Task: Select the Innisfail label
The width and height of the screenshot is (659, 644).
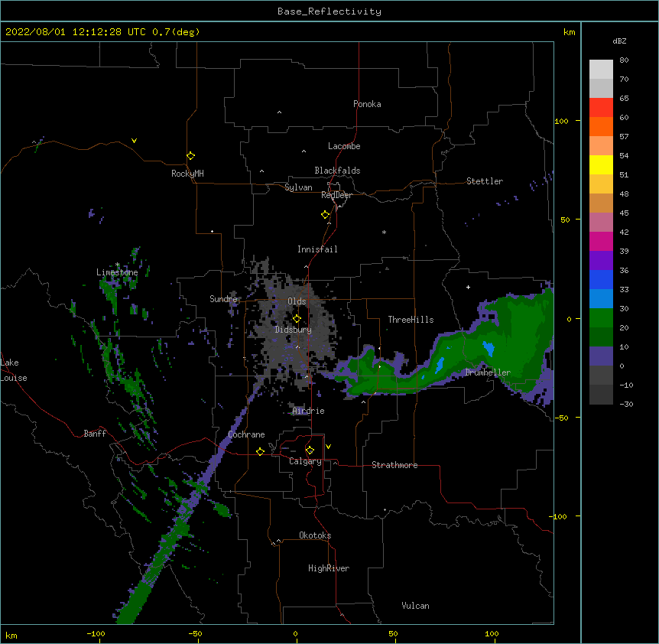Action: pos(317,249)
